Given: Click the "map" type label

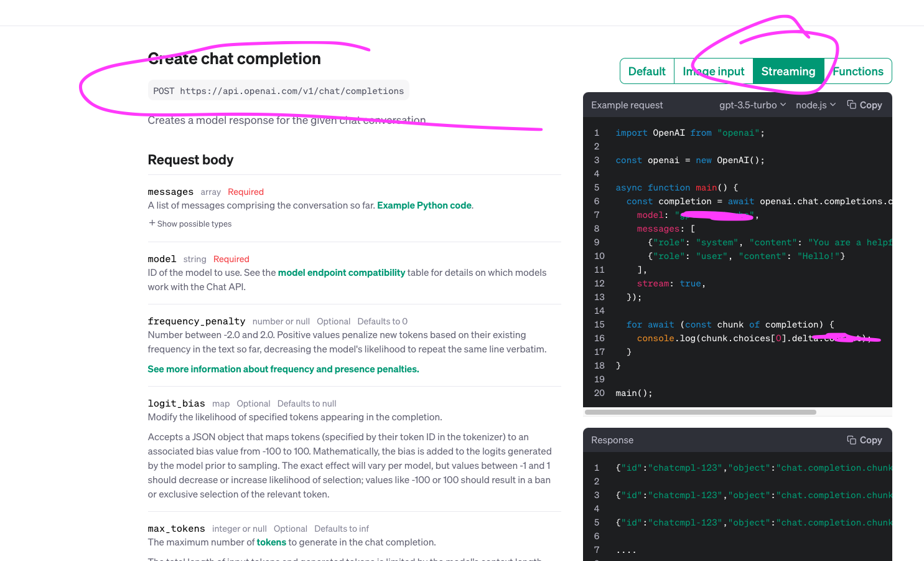Looking at the screenshot, I should tap(221, 403).
